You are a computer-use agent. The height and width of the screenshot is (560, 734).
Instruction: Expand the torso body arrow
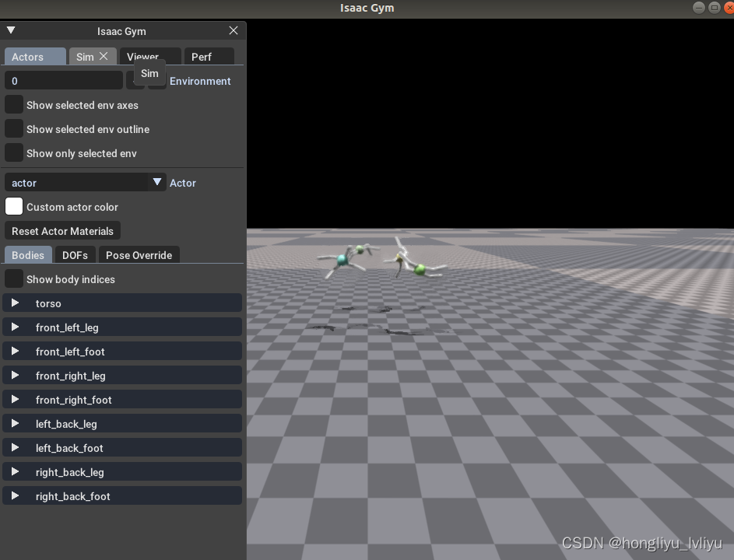point(15,303)
